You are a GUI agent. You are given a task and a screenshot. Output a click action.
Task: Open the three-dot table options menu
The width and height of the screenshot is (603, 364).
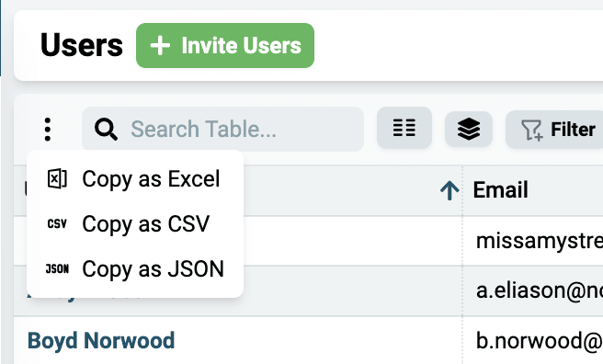[x=48, y=130]
